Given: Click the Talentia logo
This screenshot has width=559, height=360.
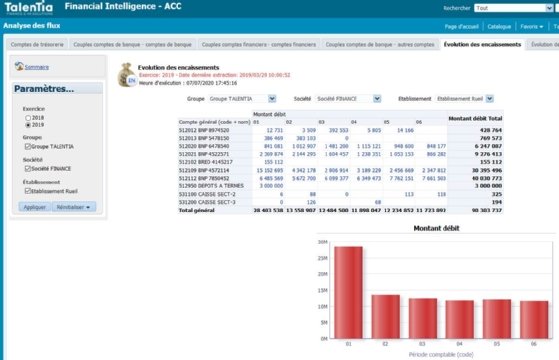Looking at the screenshot, I should (29, 8).
